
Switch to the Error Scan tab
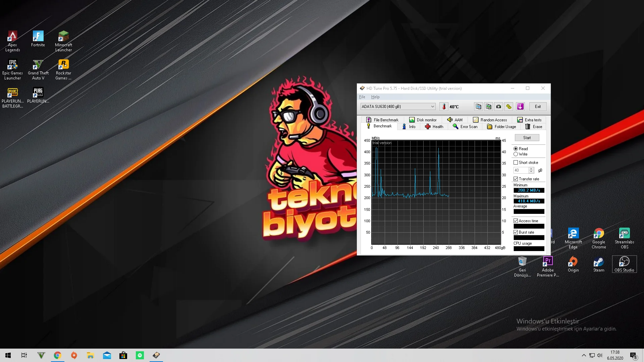click(x=465, y=127)
